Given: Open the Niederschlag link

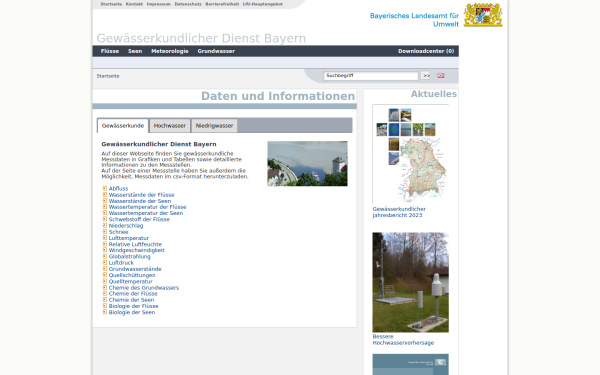Looking at the screenshot, I should (126, 225).
